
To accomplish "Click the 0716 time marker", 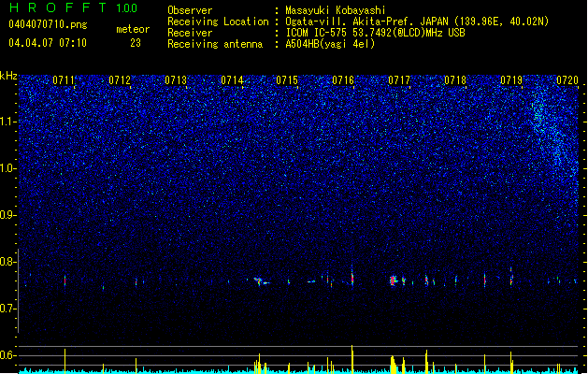I will pyautogui.click(x=343, y=80).
